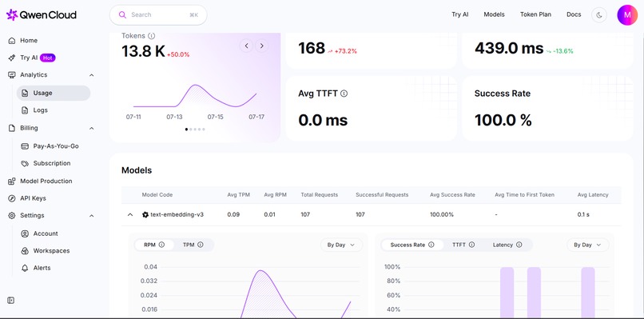Screen dimensions: 644x319
Task: Click the Pay-As-You-Go card icon
Action: 25,146
